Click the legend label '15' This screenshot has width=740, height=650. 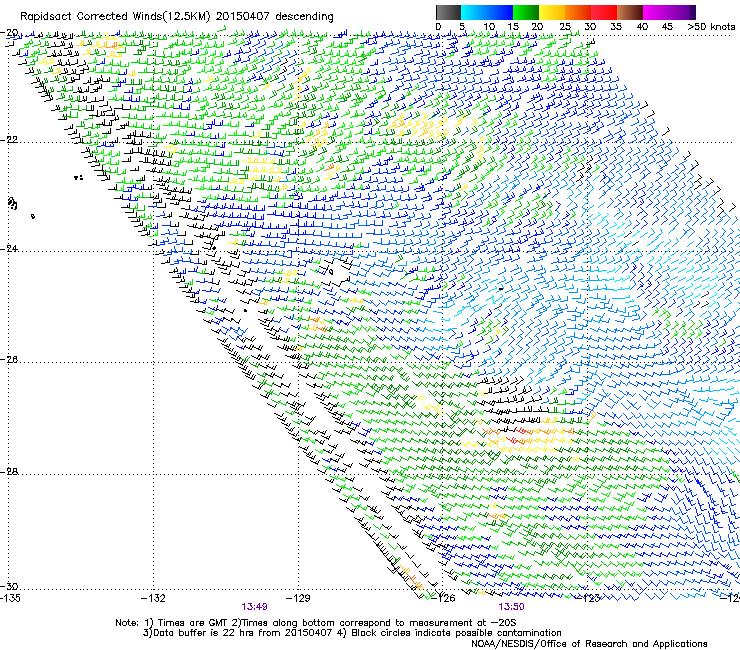[x=513, y=27]
